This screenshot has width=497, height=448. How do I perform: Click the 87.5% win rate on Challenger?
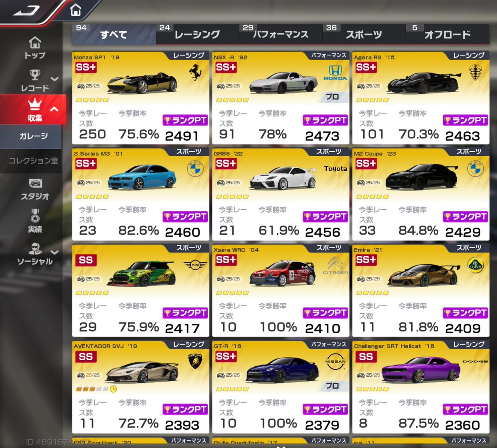point(418,423)
